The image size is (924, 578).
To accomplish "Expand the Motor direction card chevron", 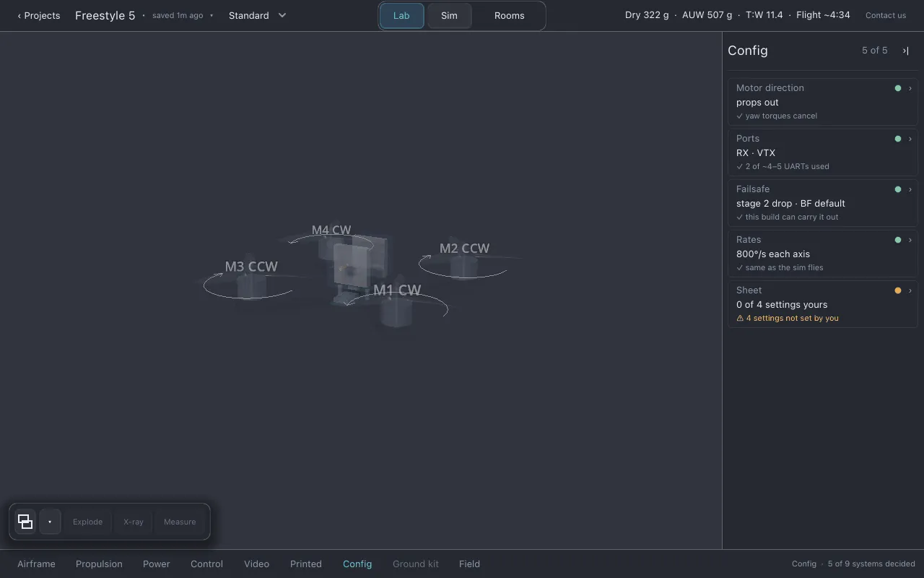I will pos(910,88).
